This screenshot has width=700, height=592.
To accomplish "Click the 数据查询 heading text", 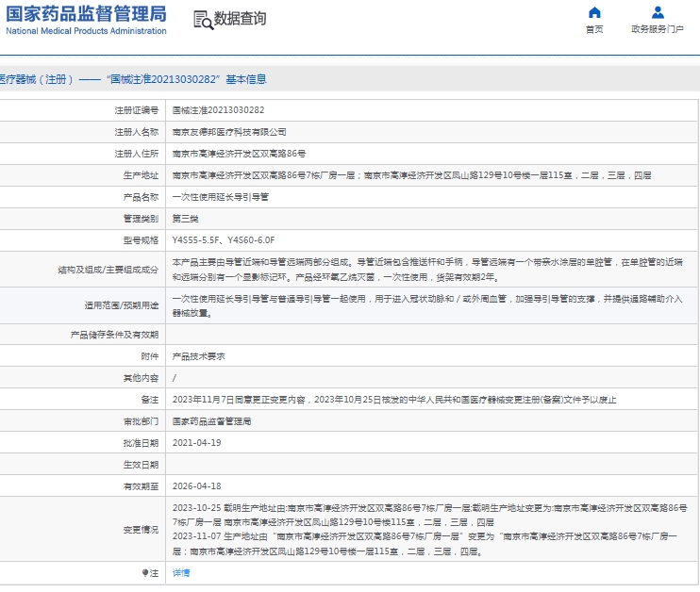I will (240, 19).
